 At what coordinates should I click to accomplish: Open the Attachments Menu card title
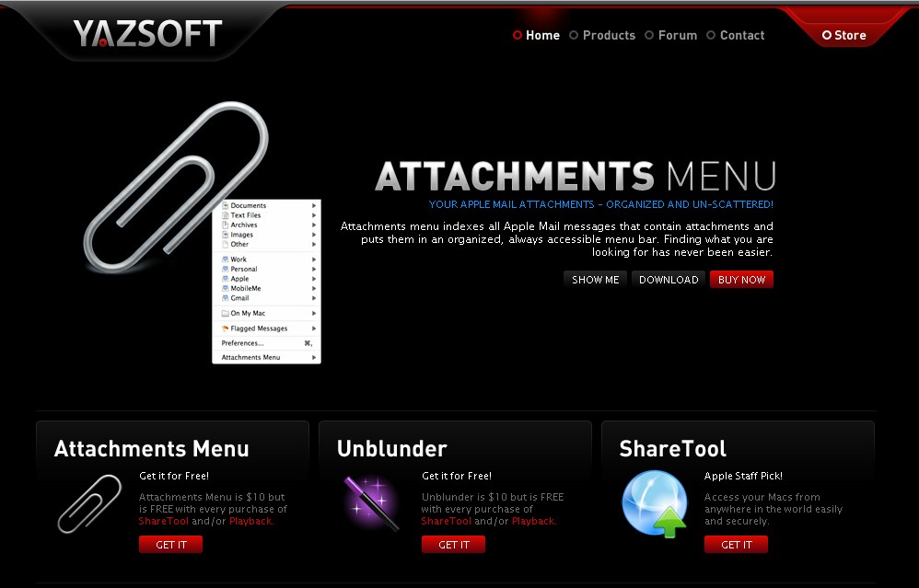click(x=151, y=449)
